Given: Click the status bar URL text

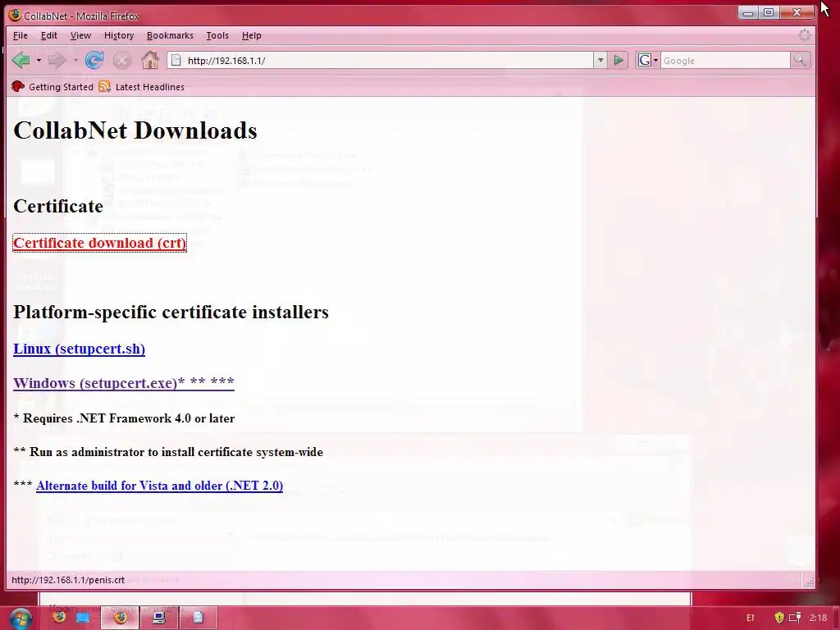Looking at the screenshot, I should [68, 580].
